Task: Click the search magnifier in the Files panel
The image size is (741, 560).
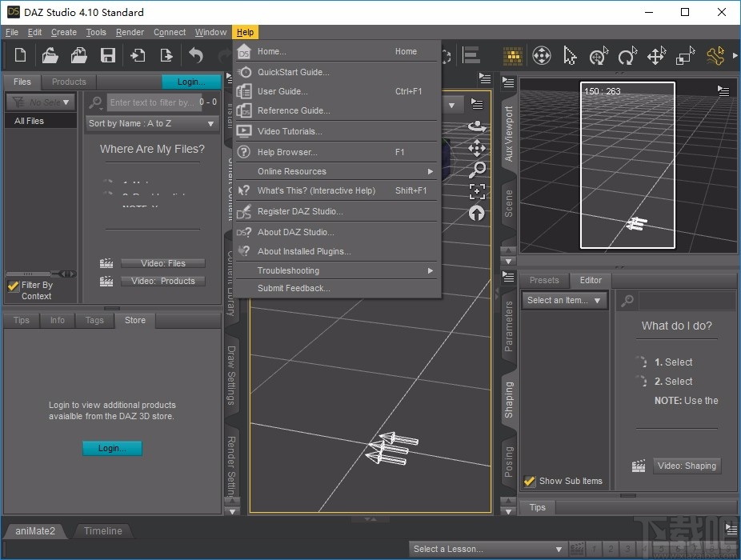Action: [x=95, y=102]
